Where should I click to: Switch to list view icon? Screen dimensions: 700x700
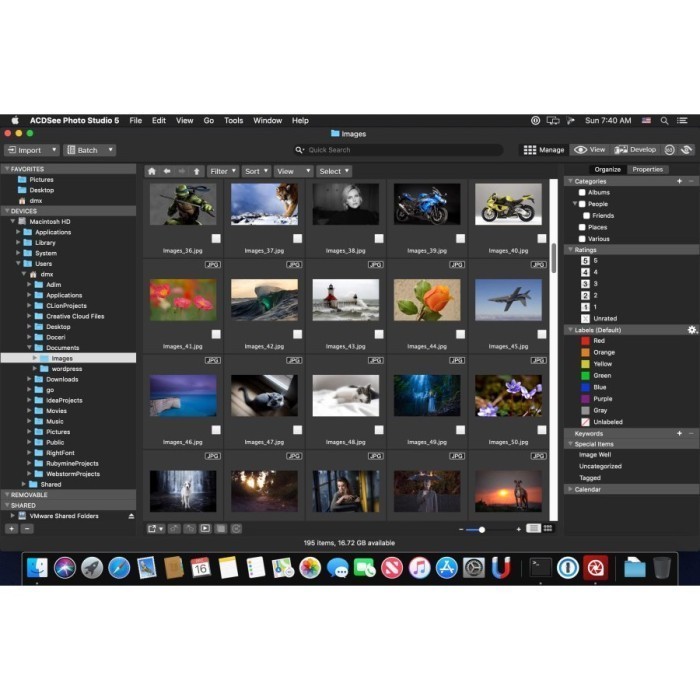(533, 529)
